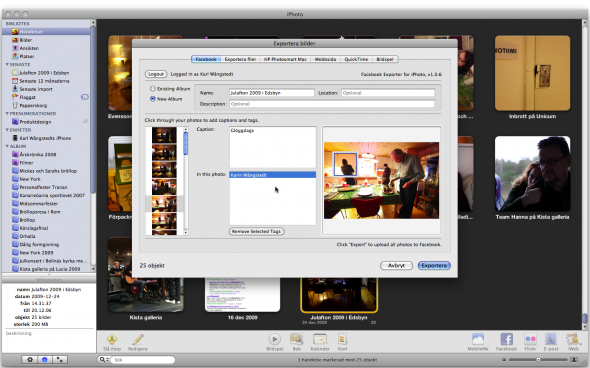This screenshot has width=590, height=368.
Task: Click the Slå ihop merge icon
Action: pos(112,340)
